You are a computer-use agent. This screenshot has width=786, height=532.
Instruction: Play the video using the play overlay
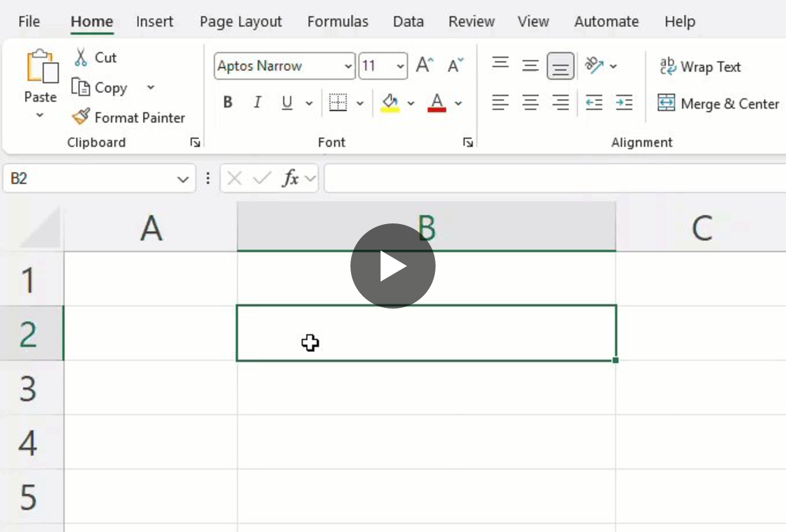pyautogui.click(x=393, y=266)
